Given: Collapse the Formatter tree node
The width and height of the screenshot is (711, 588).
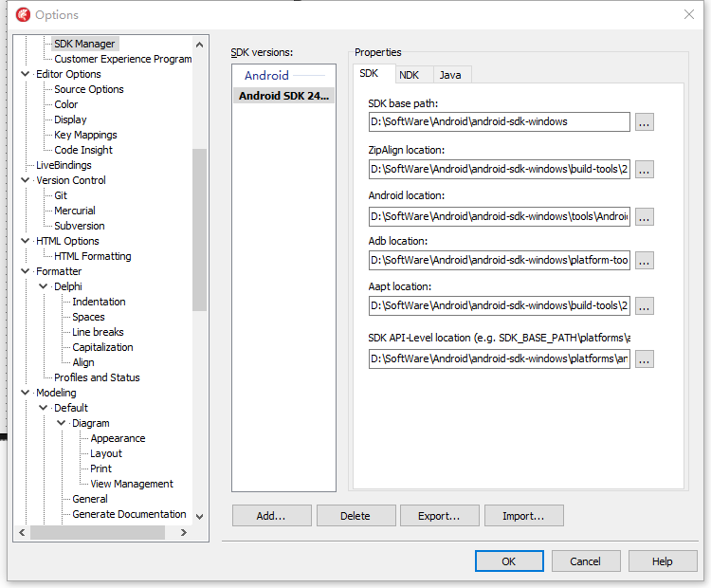Looking at the screenshot, I should coord(25,271).
